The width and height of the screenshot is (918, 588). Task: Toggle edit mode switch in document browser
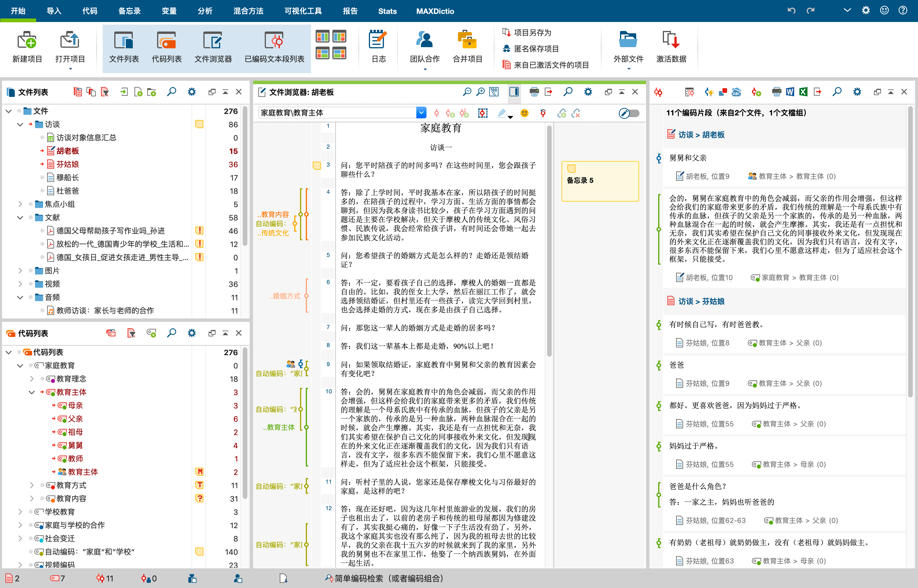click(629, 113)
